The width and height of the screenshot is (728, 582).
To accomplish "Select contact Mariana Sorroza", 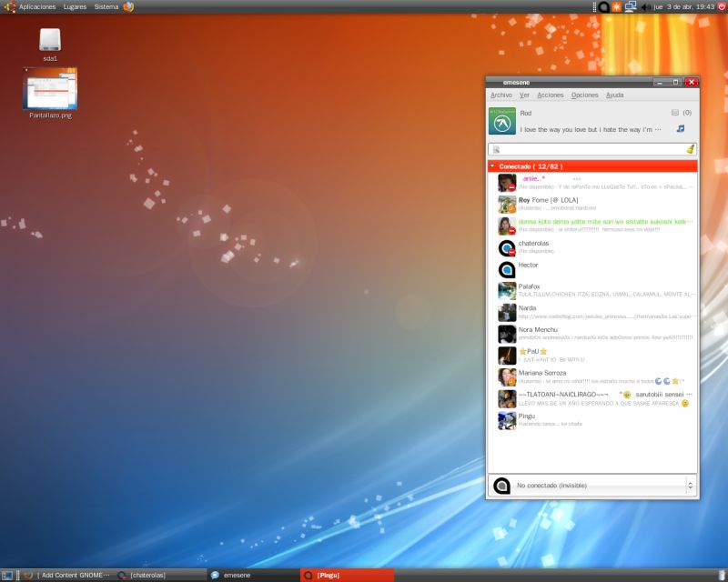I will [592, 376].
